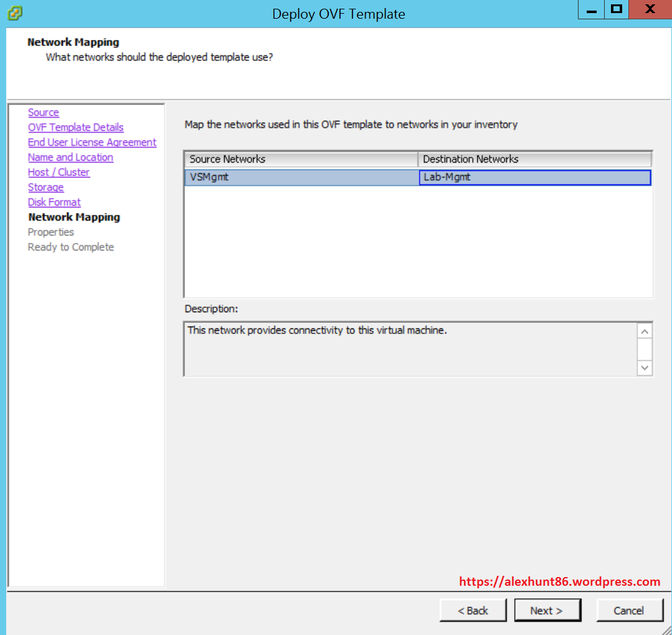
Task: Open the Source step link
Action: point(44,113)
